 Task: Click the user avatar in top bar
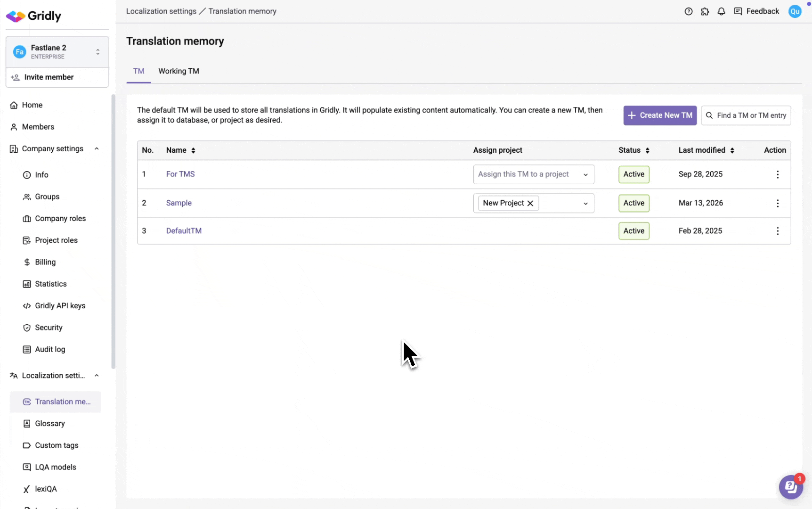pos(795,11)
